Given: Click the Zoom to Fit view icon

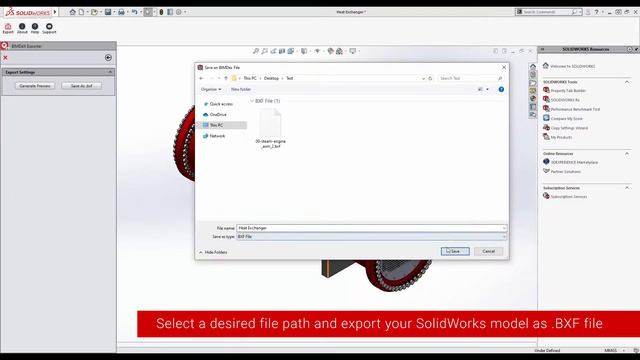Looking at the screenshot, I should click(256, 51).
